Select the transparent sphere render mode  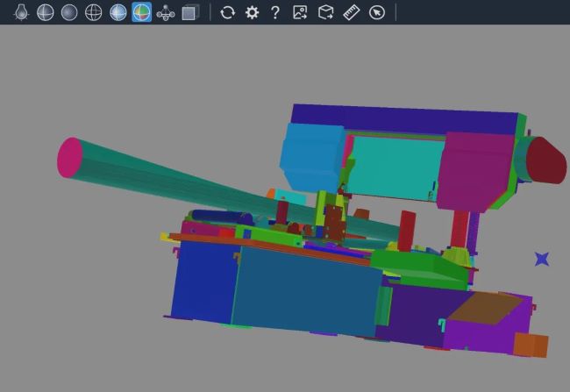coord(118,12)
